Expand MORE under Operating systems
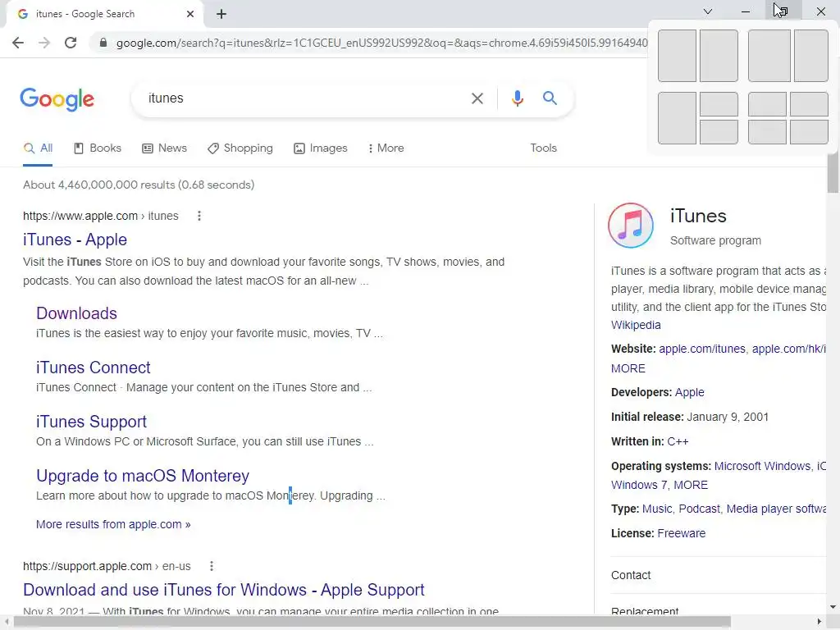This screenshot has width=840, height=630. pyautogui.click(x=691, y=485)
